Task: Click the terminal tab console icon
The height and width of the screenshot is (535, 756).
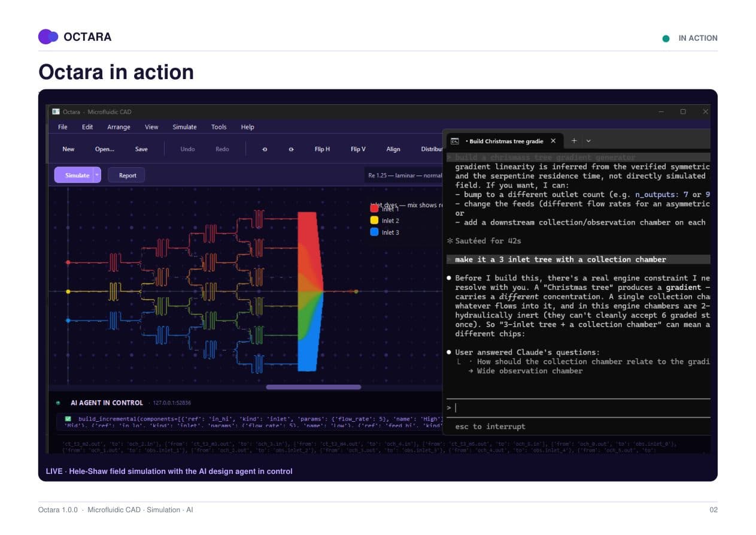Action: [455, 141]
